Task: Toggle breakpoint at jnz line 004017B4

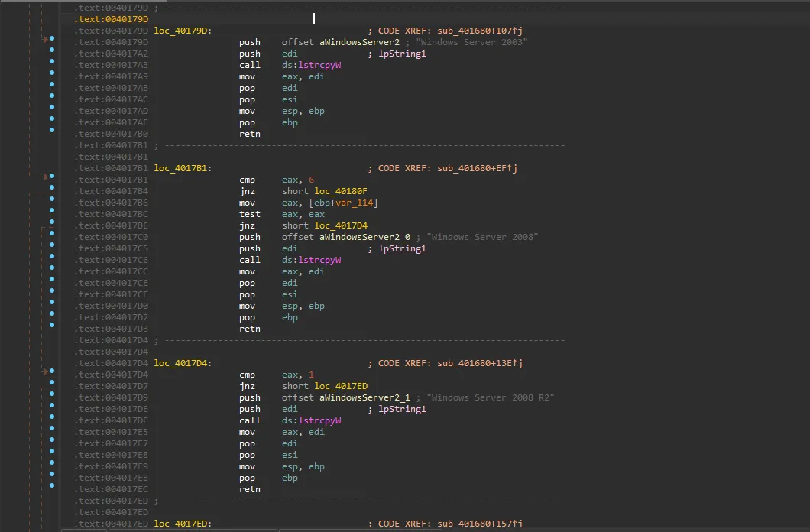Action: pos(52,187)
